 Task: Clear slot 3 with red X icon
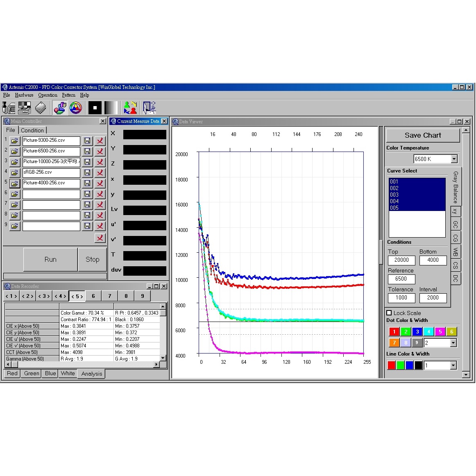(x=100, y=162)
